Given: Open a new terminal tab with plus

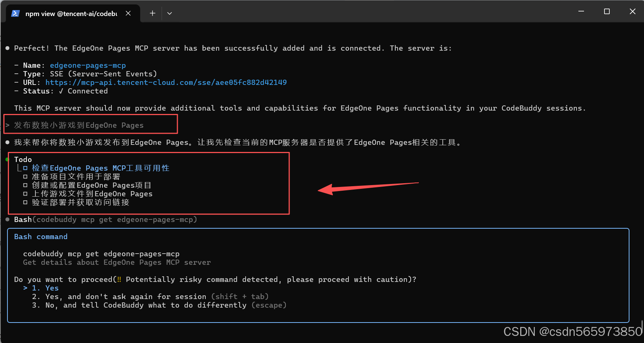Looking at the screenshot, I should coord(152,13).
